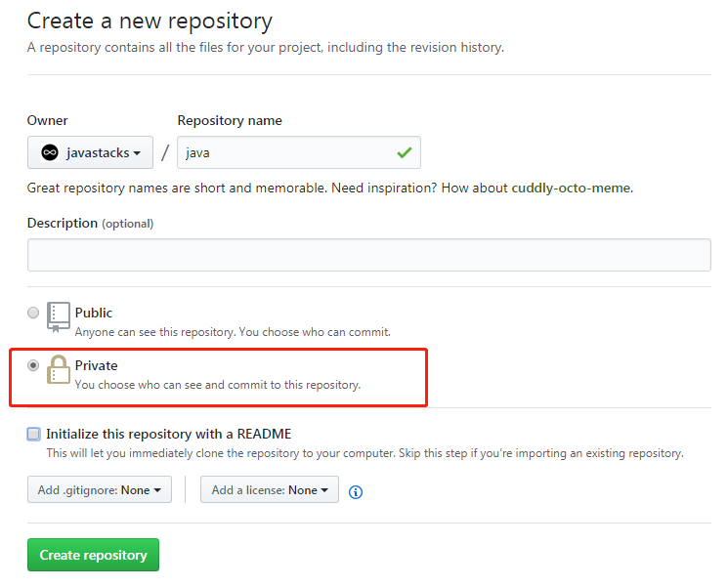Image resolution: width=728 pixels, height=587 pixels.
Task: Click the Repository name label
Action: click(230, 120)
